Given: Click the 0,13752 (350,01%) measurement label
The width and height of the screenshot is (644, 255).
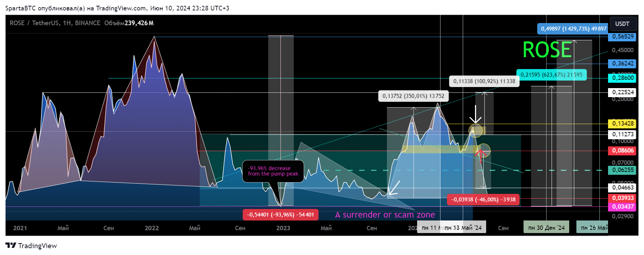Looking at the screenshot, I should pyautogui.click(x=413, y=96).
